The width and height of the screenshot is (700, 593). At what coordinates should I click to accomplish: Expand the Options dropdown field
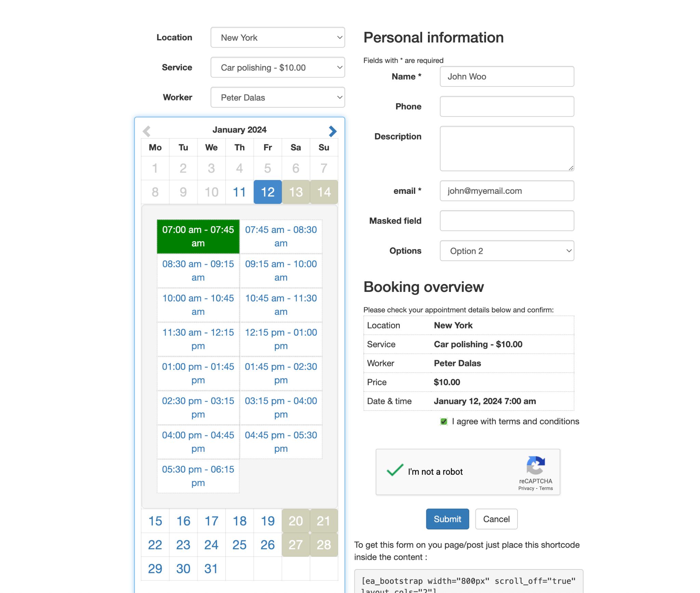point(508,251)
